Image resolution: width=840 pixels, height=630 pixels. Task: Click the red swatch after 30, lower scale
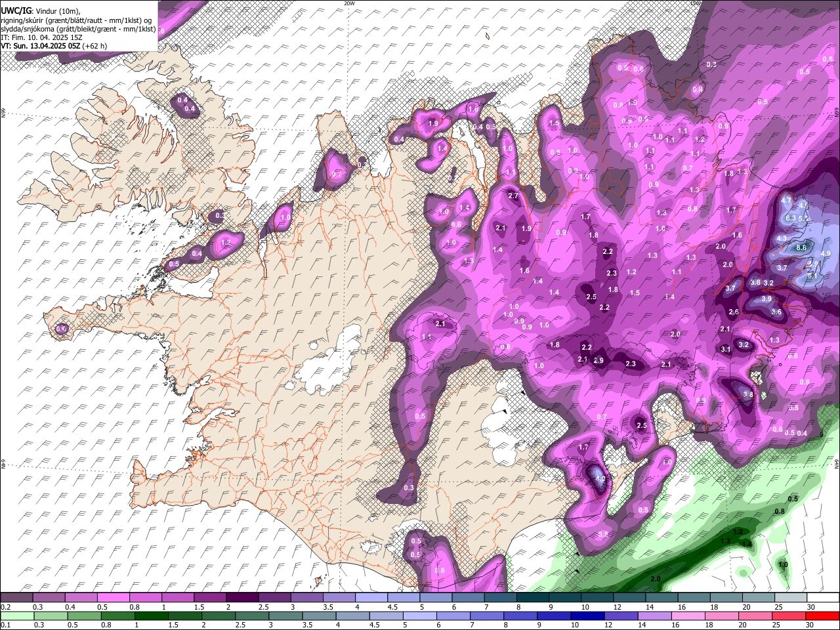coord(823,616)
